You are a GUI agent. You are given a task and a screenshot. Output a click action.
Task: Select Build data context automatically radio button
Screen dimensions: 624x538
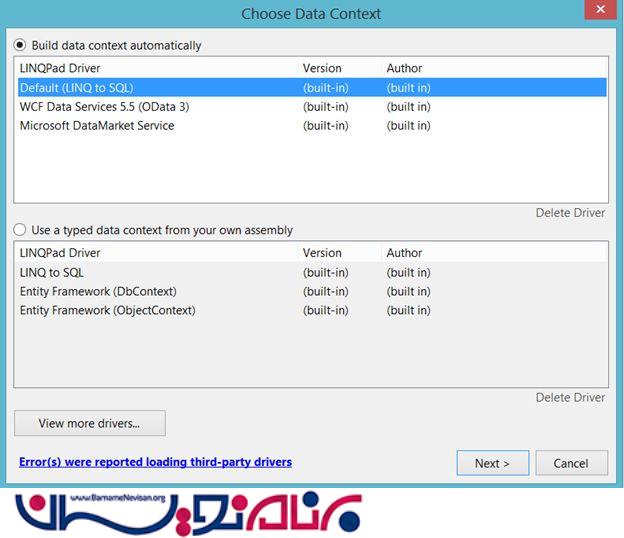tap(21, 45)
